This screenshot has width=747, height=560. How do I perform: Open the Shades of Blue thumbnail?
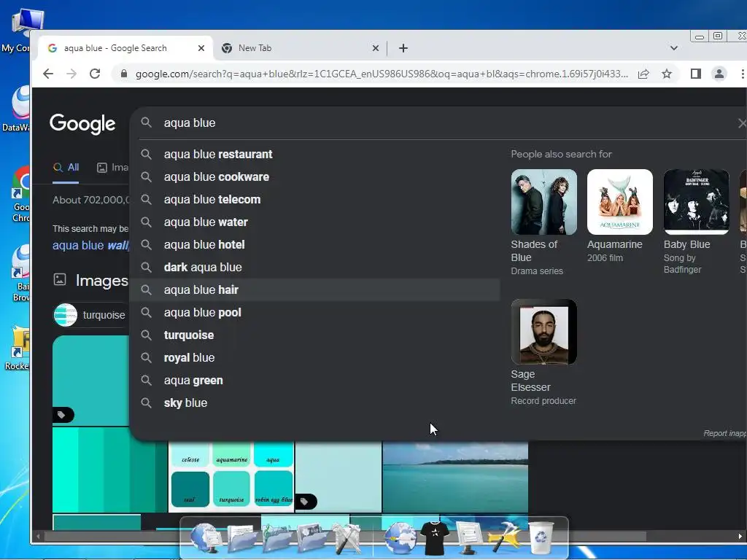tap(543, 202)
